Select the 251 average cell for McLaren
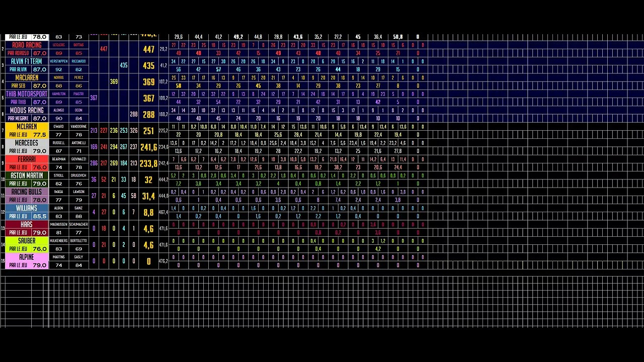Viewport: 644px width, 362px height. click(148, 131)
